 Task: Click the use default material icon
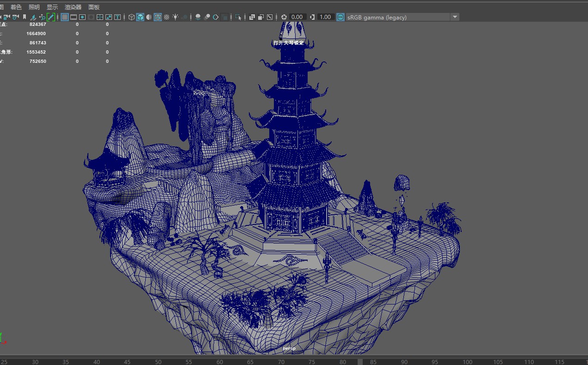click(149, 17)
